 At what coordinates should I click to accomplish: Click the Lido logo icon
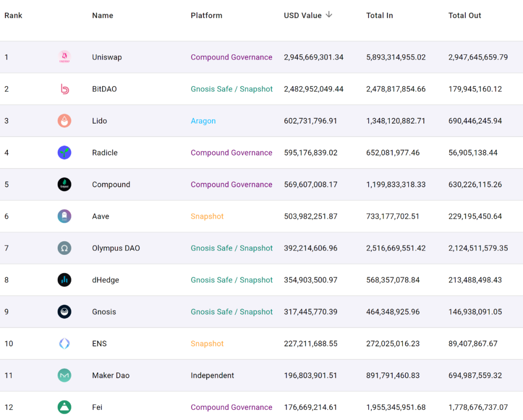[64, 121]
